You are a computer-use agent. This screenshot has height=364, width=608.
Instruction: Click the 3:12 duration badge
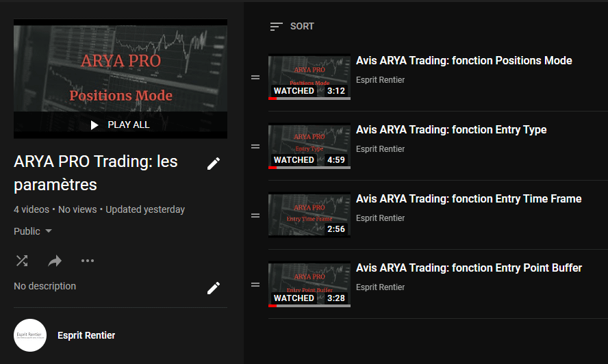336,91
